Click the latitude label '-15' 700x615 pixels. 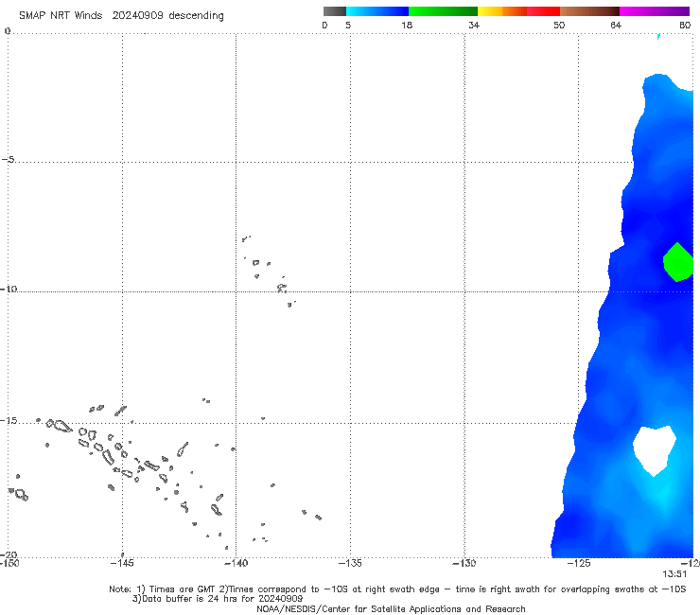click(x=8, y=421)
